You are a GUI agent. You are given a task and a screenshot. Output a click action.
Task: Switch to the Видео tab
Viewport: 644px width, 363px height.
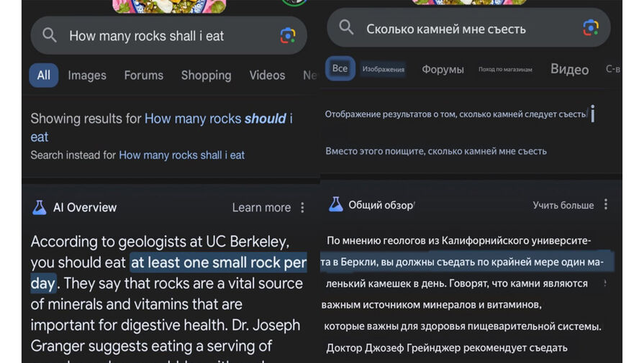569,69
